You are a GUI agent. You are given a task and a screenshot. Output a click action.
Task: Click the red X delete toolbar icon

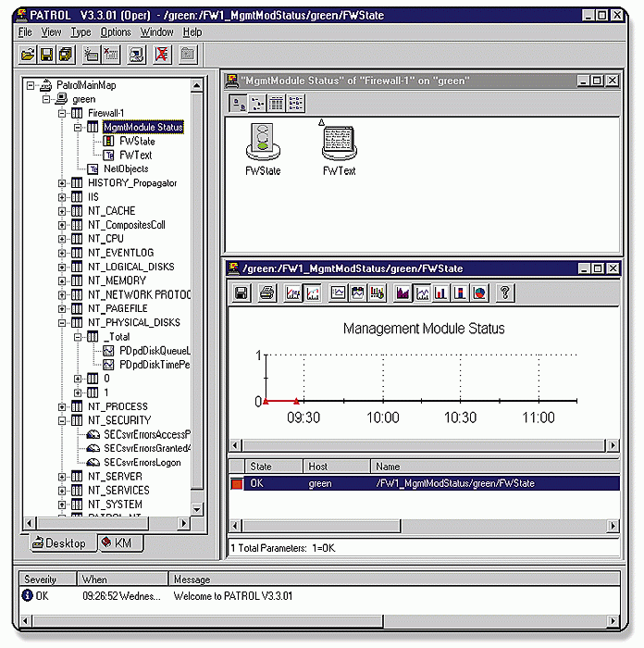pos(162,54)
